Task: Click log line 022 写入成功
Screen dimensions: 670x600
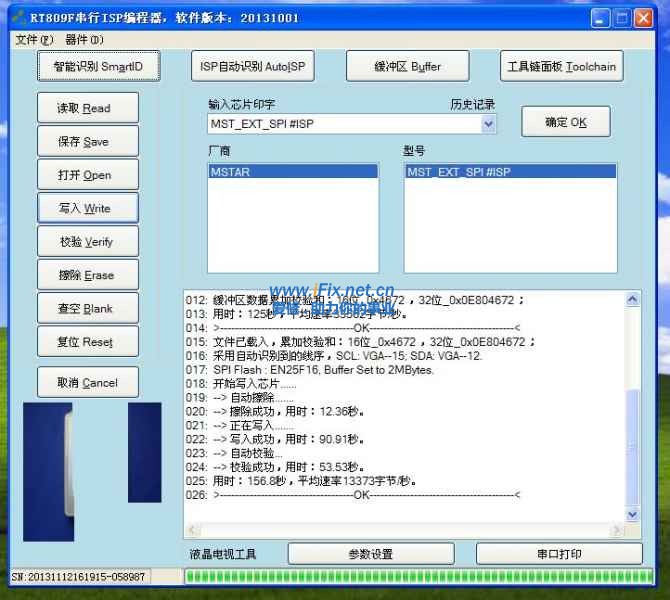Action: 275,439
